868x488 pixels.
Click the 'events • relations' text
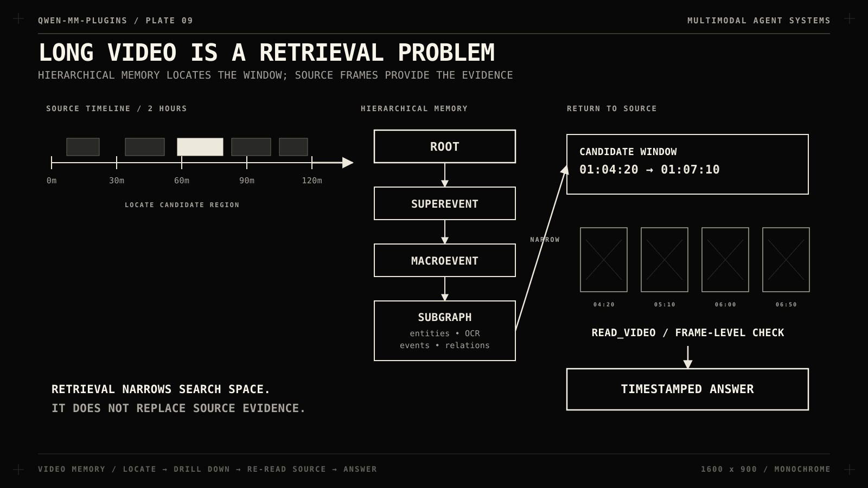[x=445, y=345]
